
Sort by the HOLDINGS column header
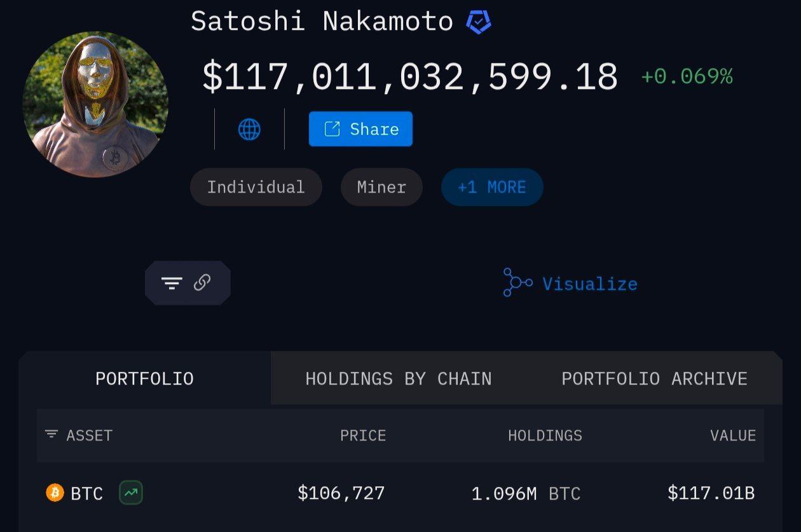pos(545,435)
